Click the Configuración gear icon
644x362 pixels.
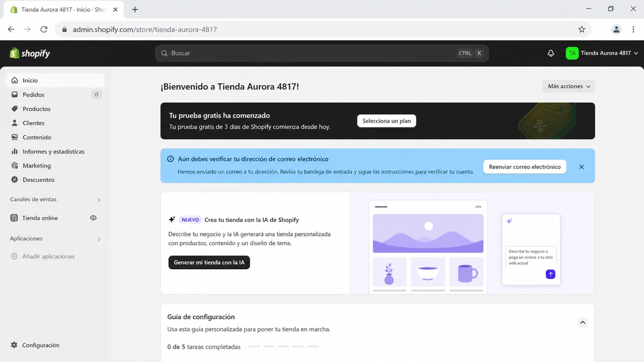14,345
